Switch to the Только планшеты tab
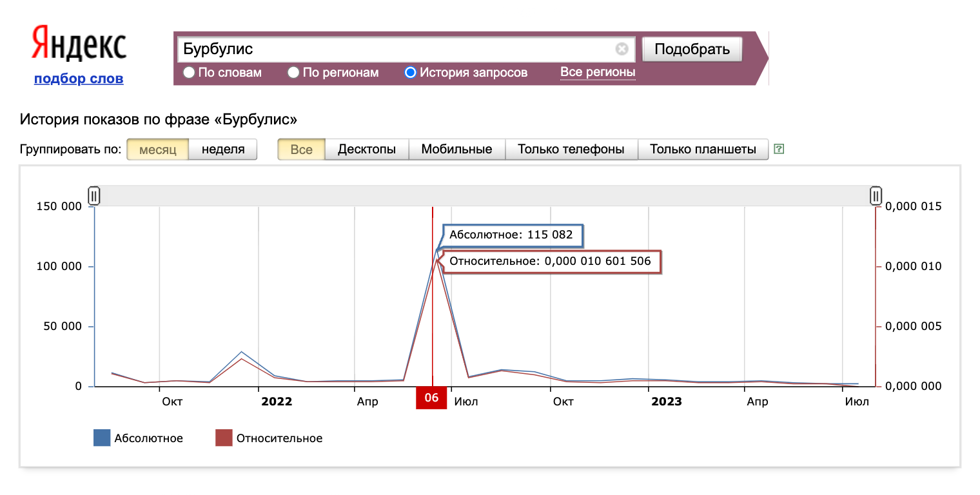 point(703,150)
